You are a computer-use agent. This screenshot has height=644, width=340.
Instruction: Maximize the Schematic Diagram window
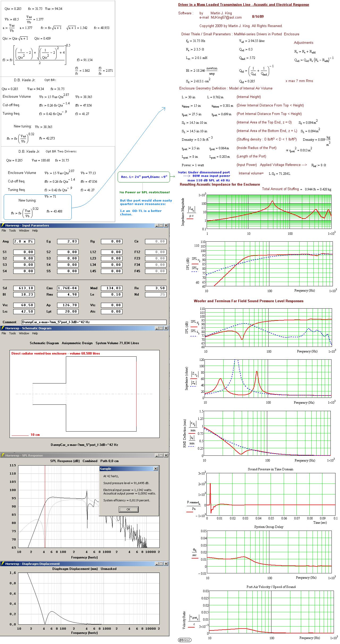(161, 328)
